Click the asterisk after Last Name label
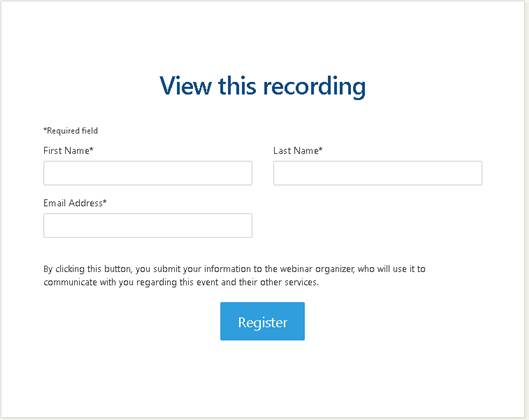 point(321,149)
